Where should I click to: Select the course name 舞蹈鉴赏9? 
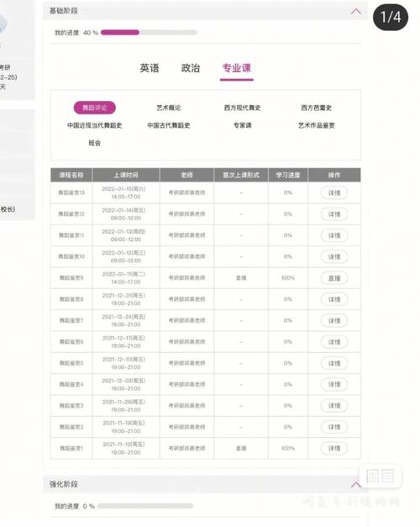(71, 278)
